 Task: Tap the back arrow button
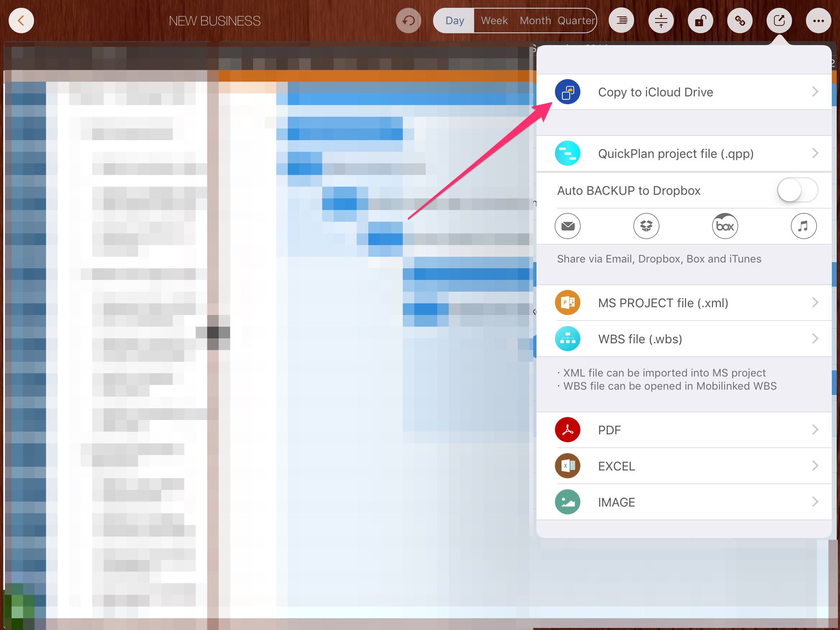[x=21, y=21]
